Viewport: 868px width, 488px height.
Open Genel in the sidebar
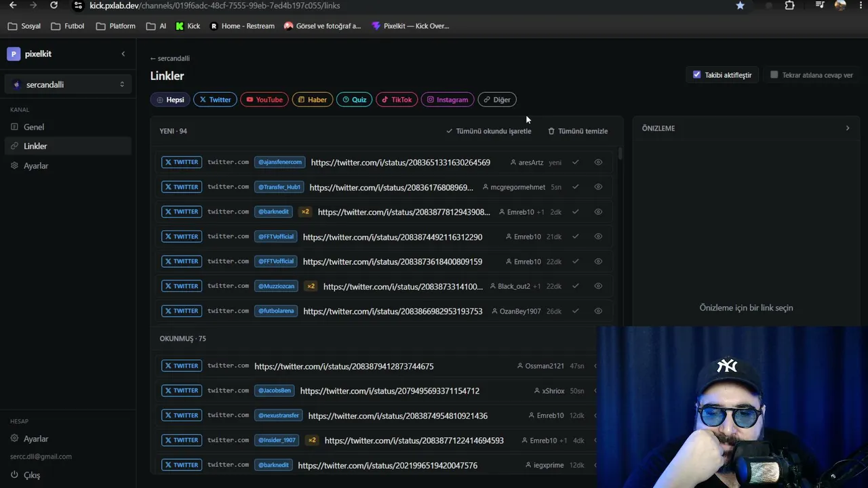(68, 127)
